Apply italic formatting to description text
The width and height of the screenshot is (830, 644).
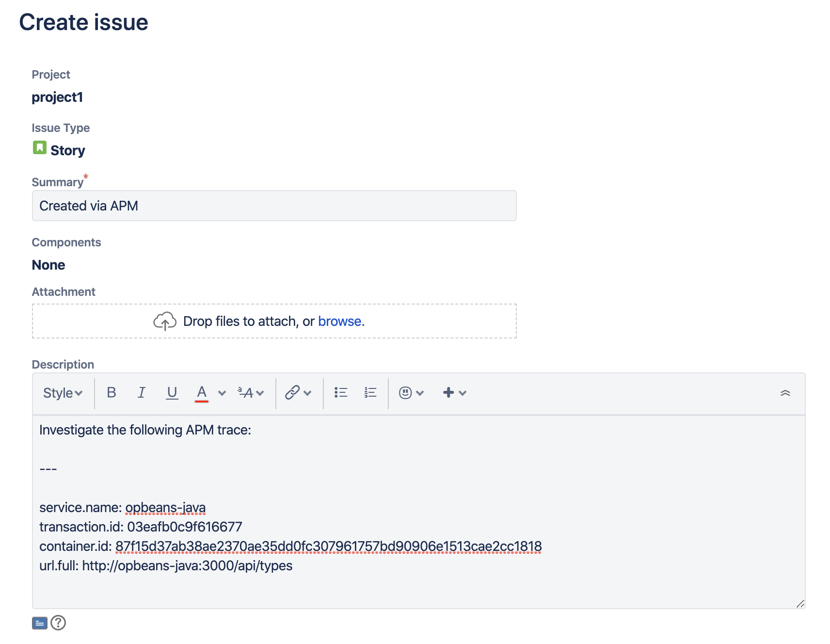(x=142, y=393)
